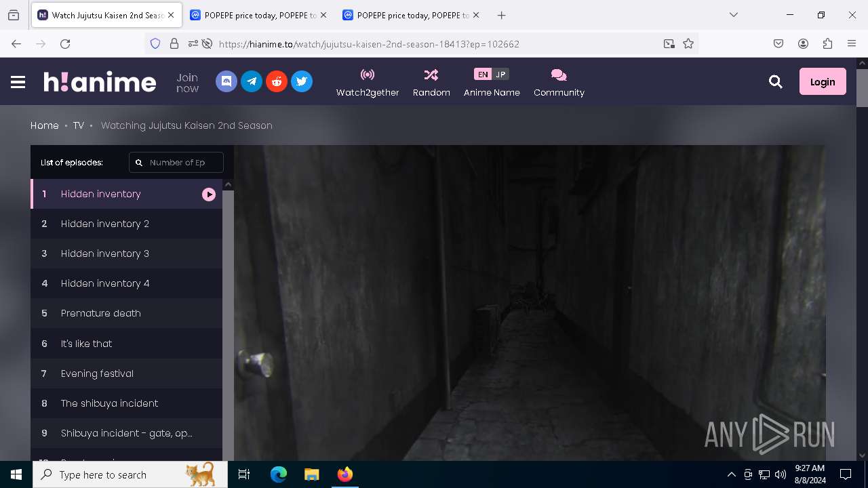868x488 pixels.
Task: Click the HiAnime logo
Action: coord(100,82)
